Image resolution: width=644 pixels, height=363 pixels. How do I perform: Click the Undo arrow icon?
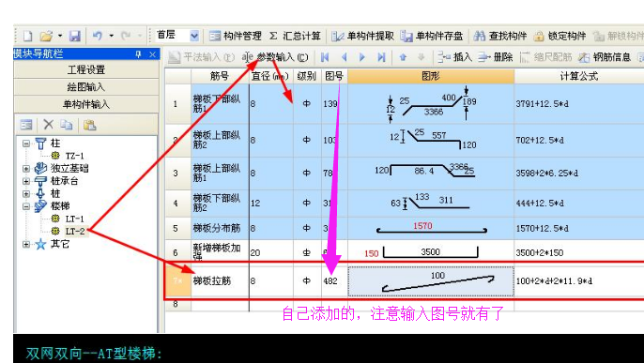98,36
